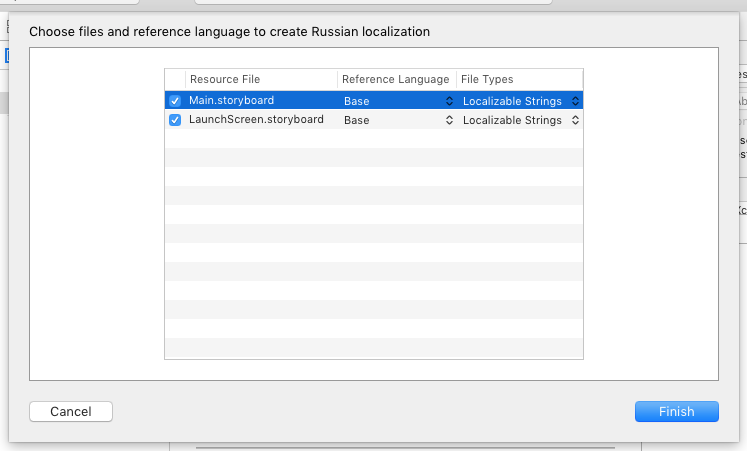This screenshot has height=451, width=747.
Task: Open File Types dropdown for LaunchScreen.storyboard
Action: coord(520,120)
